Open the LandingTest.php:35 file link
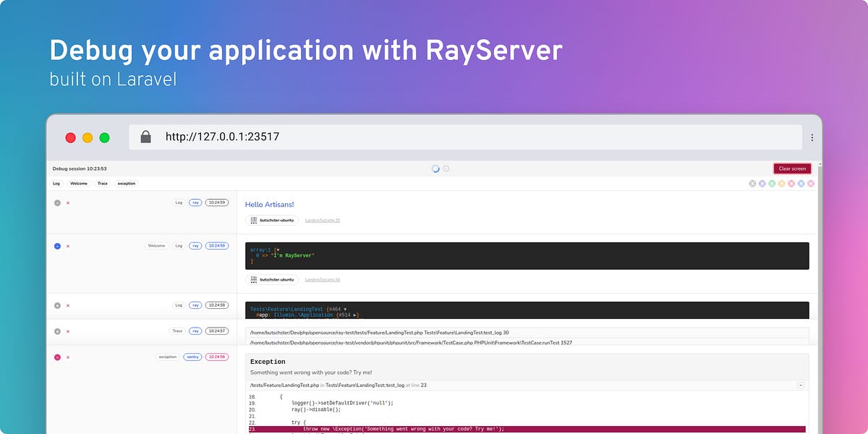This screenshot has width=868, height=434. 323,220
